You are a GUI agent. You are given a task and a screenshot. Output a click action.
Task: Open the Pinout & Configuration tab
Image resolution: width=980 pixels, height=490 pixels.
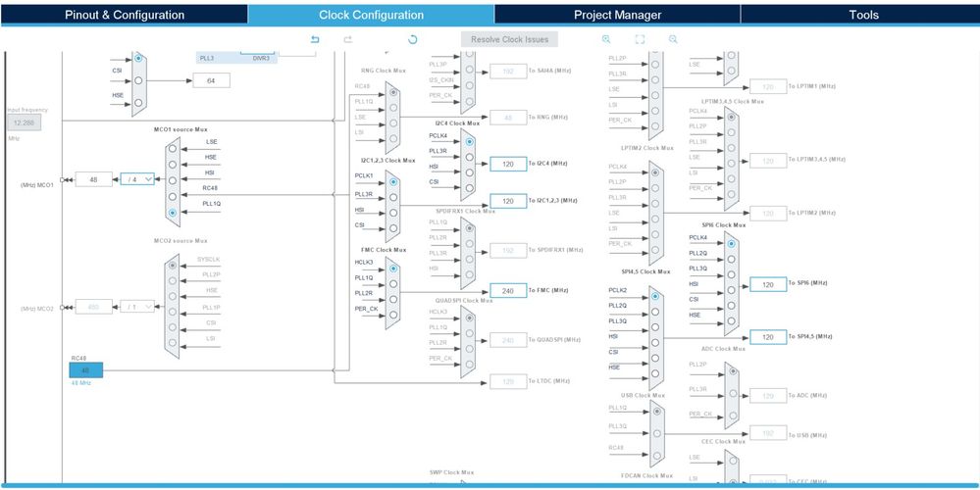pyautogui.click(x=125, y=15)
